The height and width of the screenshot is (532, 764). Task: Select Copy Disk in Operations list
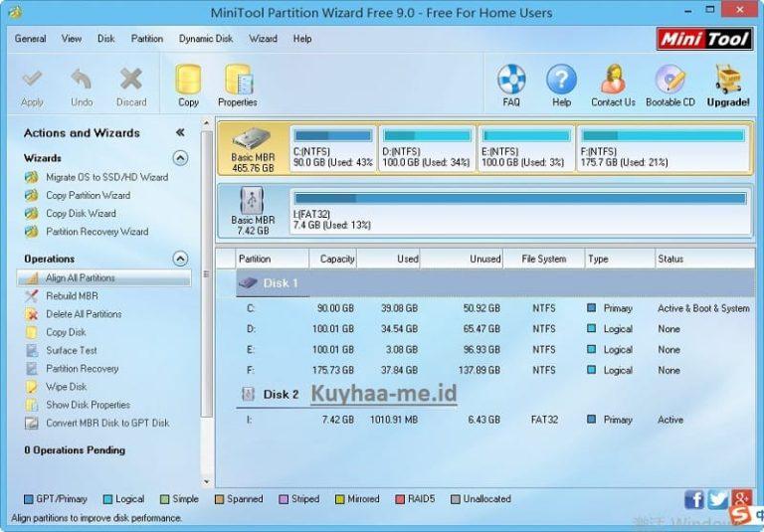coord(66,332)
